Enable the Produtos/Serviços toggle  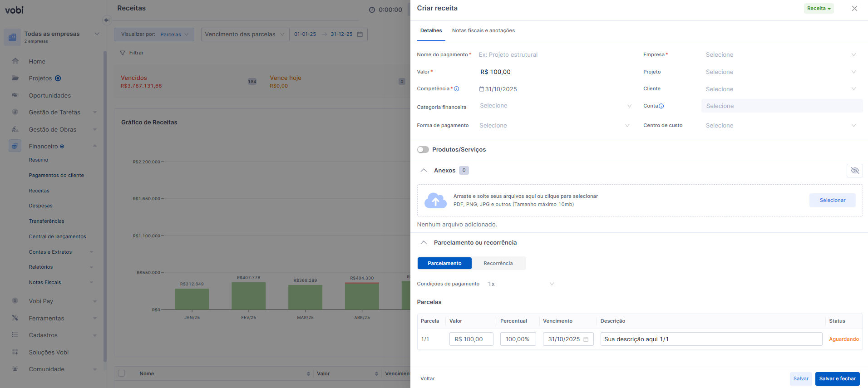(x=423, y=150)
